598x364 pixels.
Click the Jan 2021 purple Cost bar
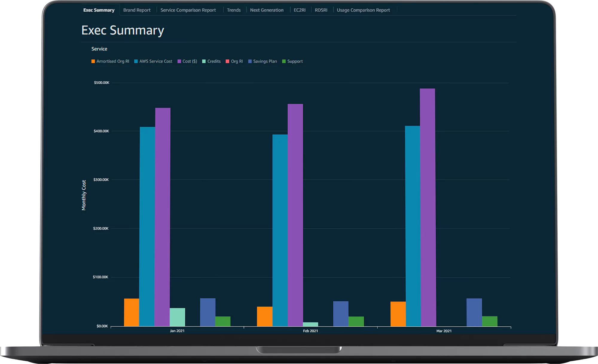pyautogui.click(x=163, y=217)
